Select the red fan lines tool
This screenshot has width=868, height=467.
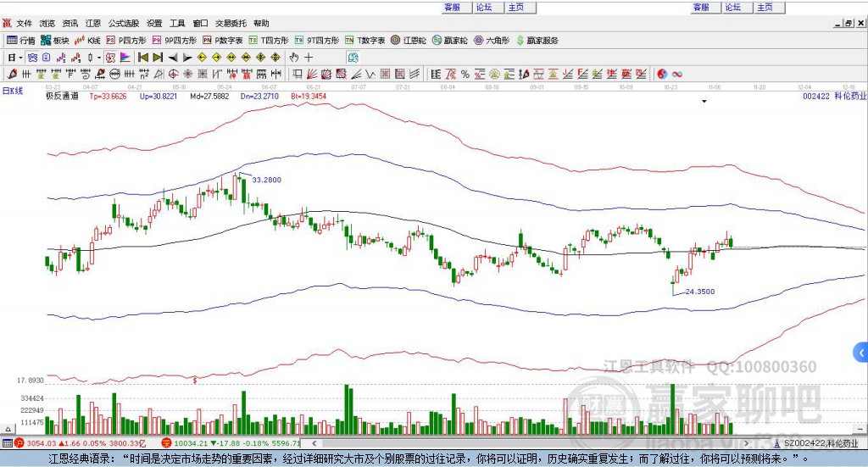coord(312,74)
